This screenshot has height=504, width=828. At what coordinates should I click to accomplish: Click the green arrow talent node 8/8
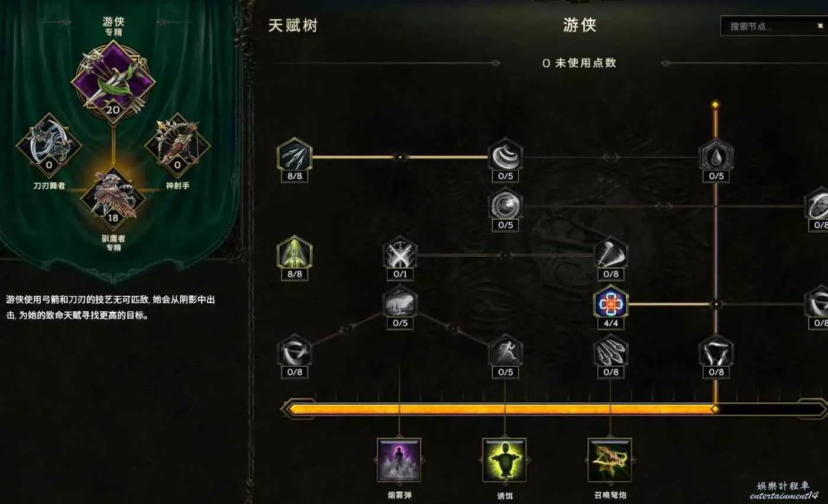(295, 253)
